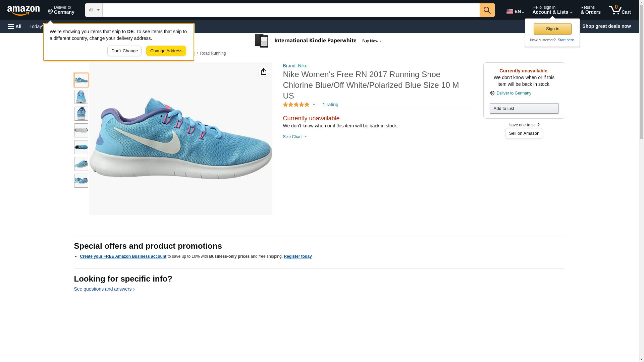Open the Brand: Nike link
The image size is (644, 362).
pyautogui.click(x=295, y=66)
